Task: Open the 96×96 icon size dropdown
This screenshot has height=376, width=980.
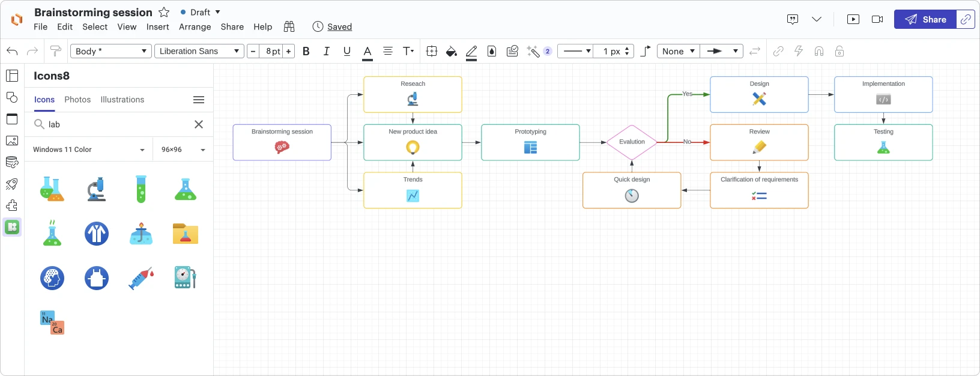Action: [183, 150]
